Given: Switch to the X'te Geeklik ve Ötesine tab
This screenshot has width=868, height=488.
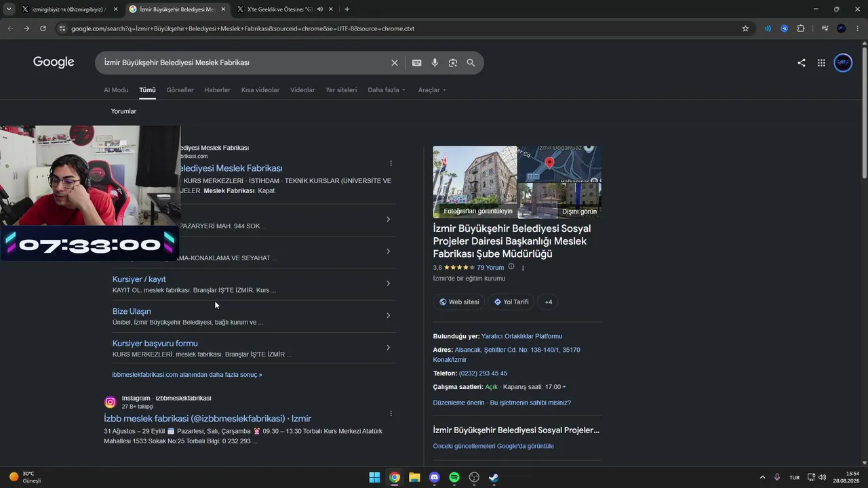Looking at the screenshot, I should tap(284, 9).
